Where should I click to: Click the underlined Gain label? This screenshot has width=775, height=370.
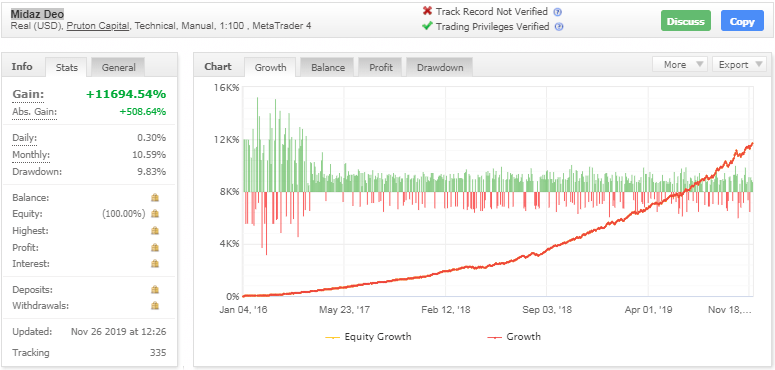pyautogui.click(x=28, y=94)
